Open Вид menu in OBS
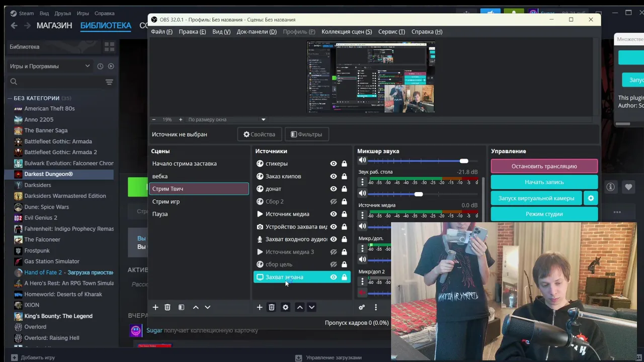 coord(221,32)
